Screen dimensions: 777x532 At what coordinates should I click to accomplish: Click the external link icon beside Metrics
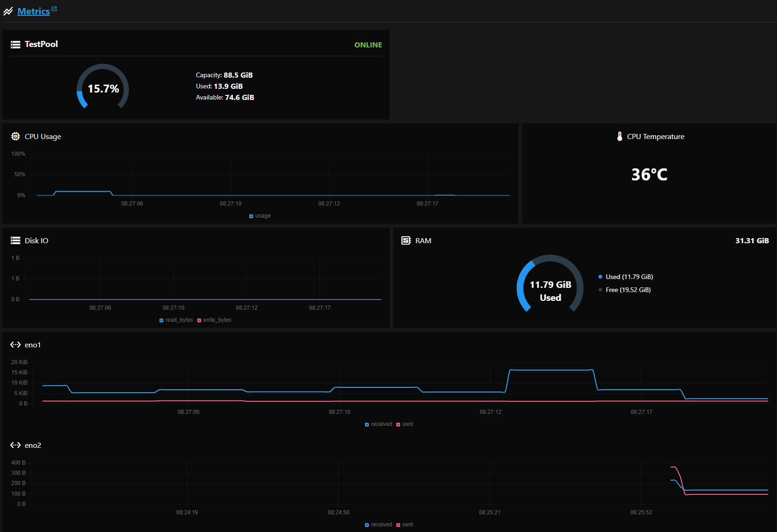coord(54,9)
